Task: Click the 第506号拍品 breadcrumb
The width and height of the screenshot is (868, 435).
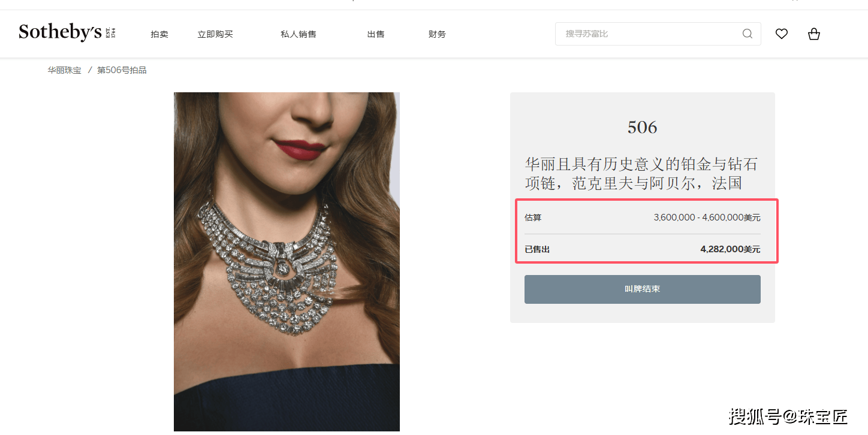Action: point(122,70)
